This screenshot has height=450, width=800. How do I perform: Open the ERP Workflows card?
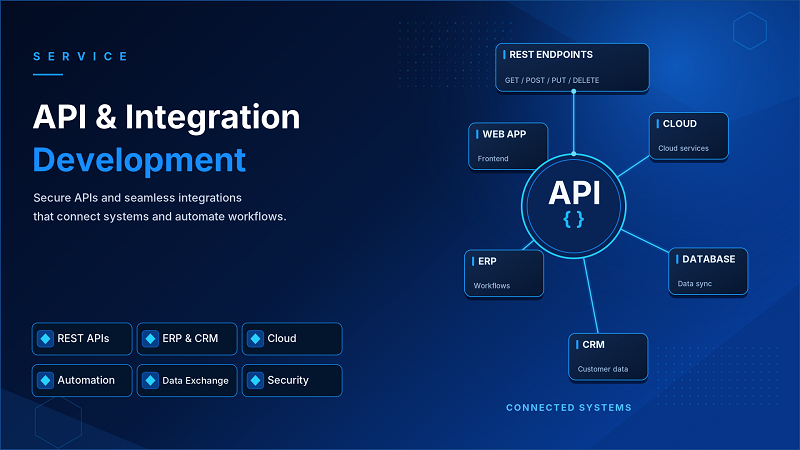click(504, 273)
